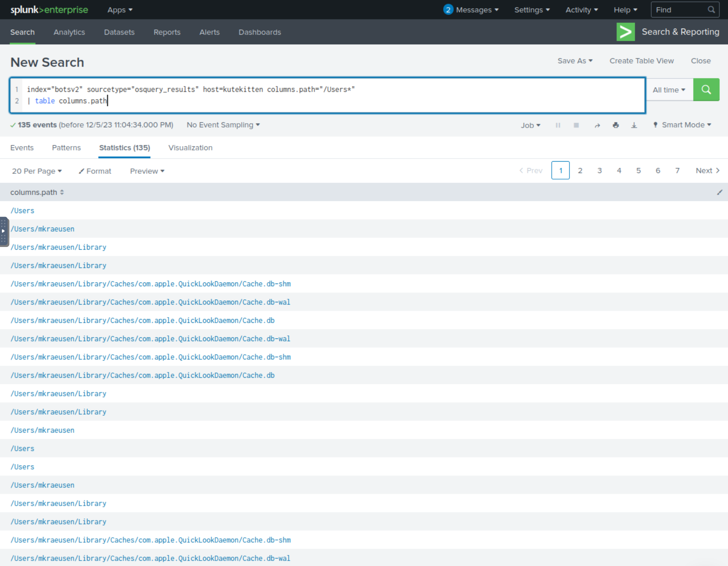Select current page 1 button

(560, 170)
